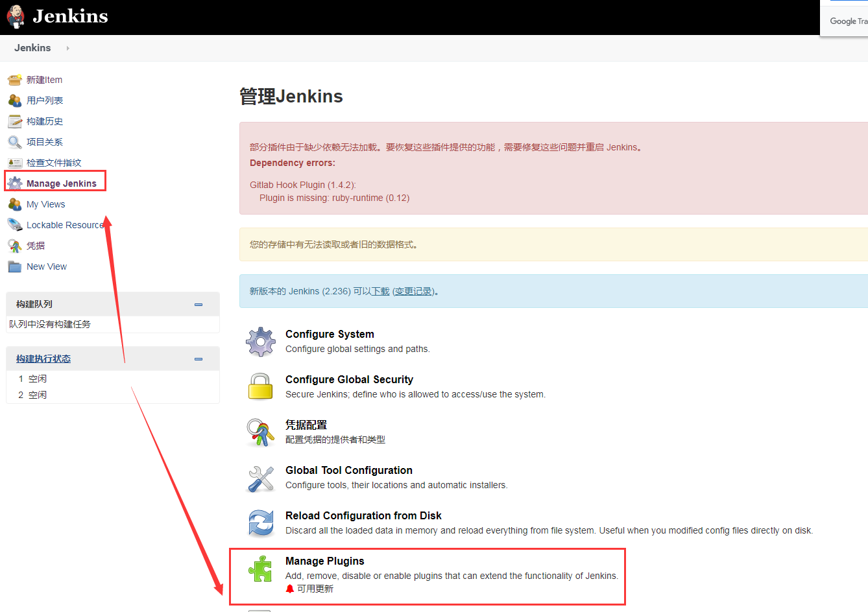Open the 变更记录 changelog link

[413, 291]
